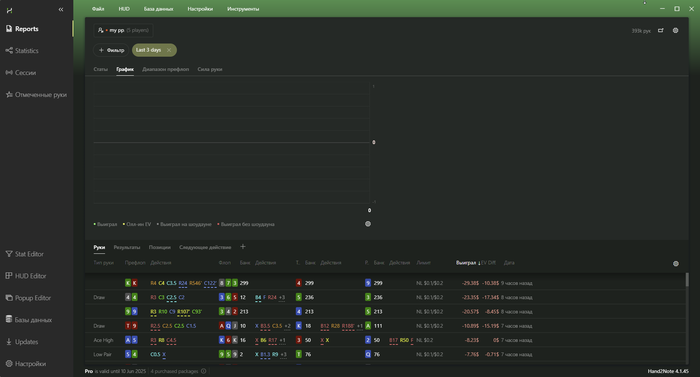Open the my pp player selector
The image size is (700, 377).
click(x=123, y=30)
